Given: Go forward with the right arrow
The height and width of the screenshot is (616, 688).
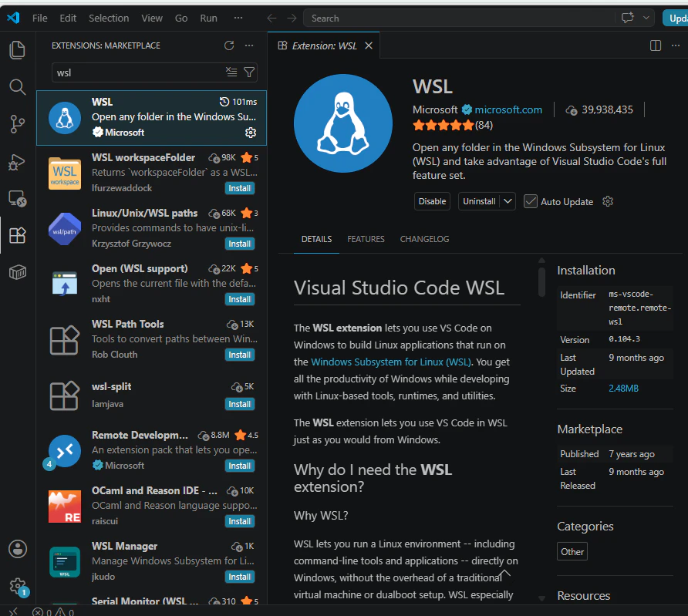Looking at the screenshot, I should coord(292,18).
